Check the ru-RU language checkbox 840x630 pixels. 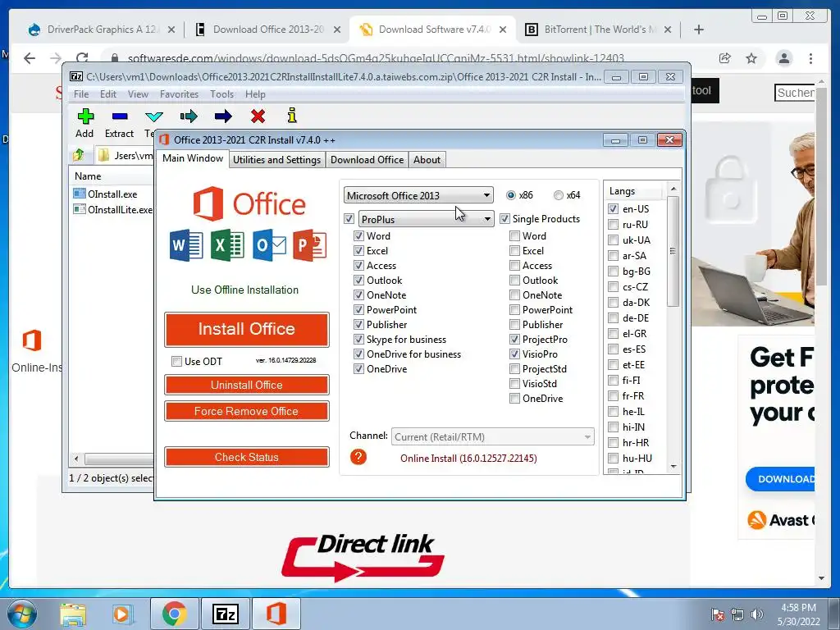(614, 225)
